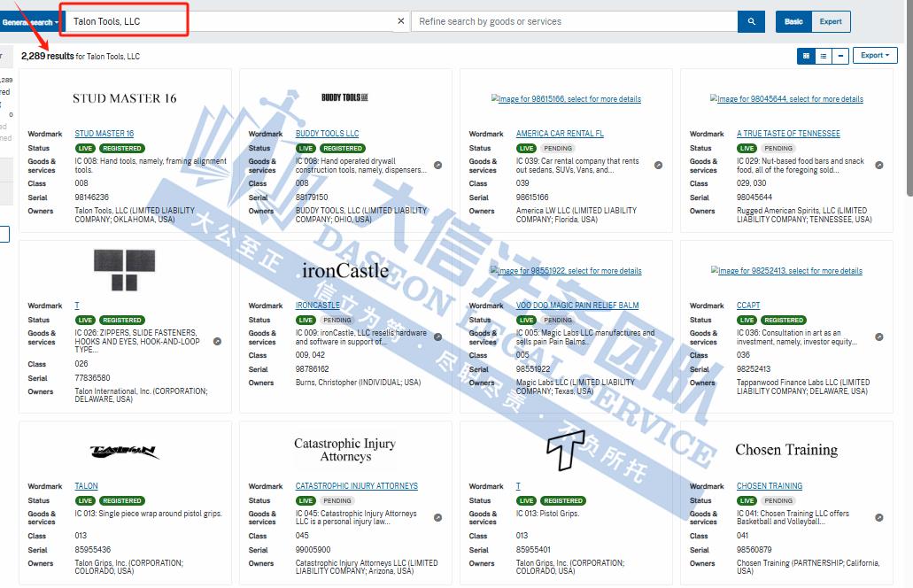Switch results to list view

pos(824,56)
